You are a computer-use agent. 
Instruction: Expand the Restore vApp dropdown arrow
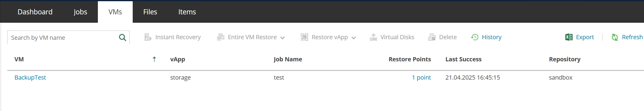tap(354, 38)
